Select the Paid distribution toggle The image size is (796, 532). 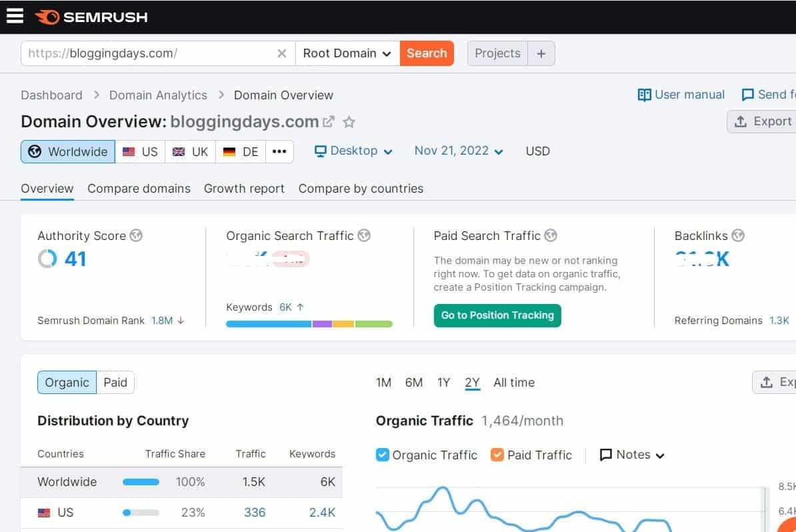click(115, 382)
